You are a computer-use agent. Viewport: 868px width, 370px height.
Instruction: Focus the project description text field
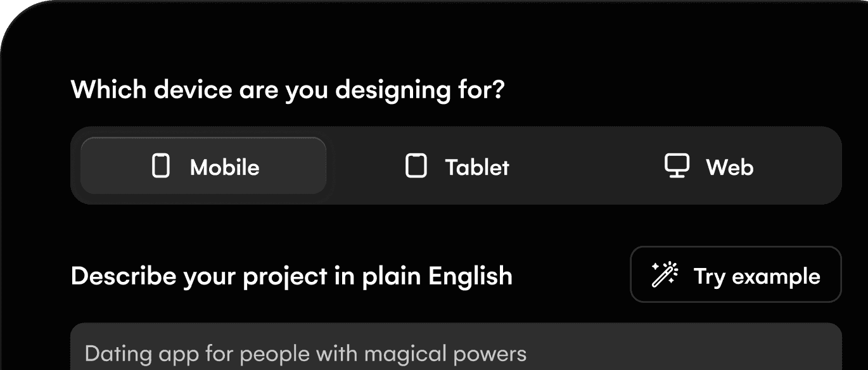pyautogui.click(x=456, y=347)
